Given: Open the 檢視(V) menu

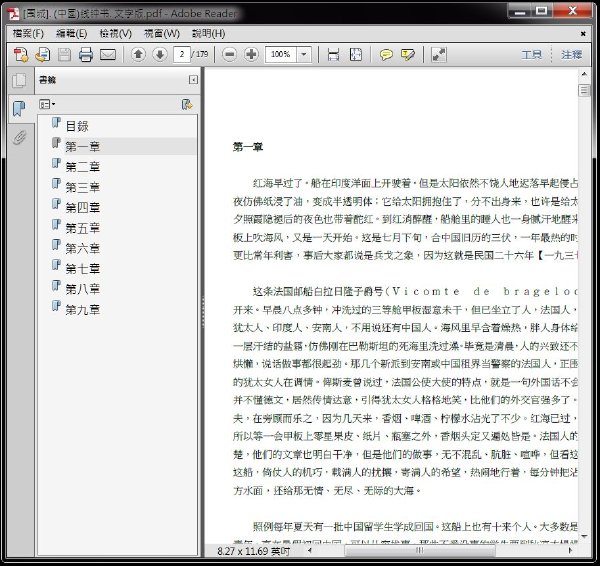Looking at the screenshot, I should (116, 34).
